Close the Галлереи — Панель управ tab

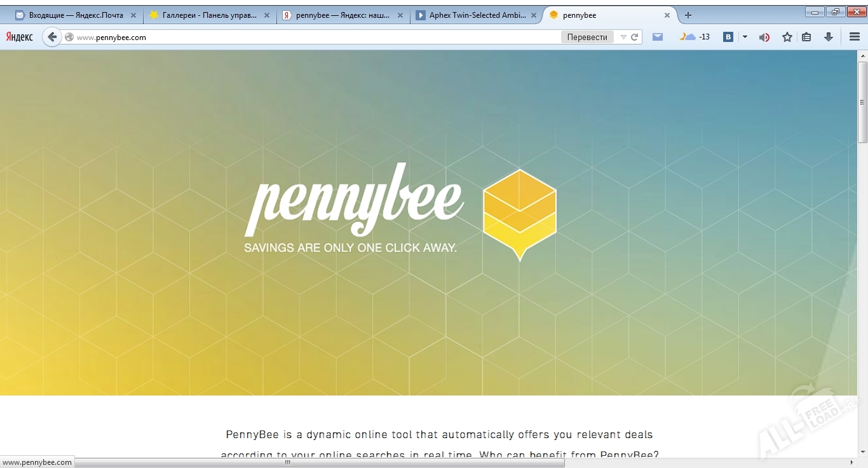268,15
